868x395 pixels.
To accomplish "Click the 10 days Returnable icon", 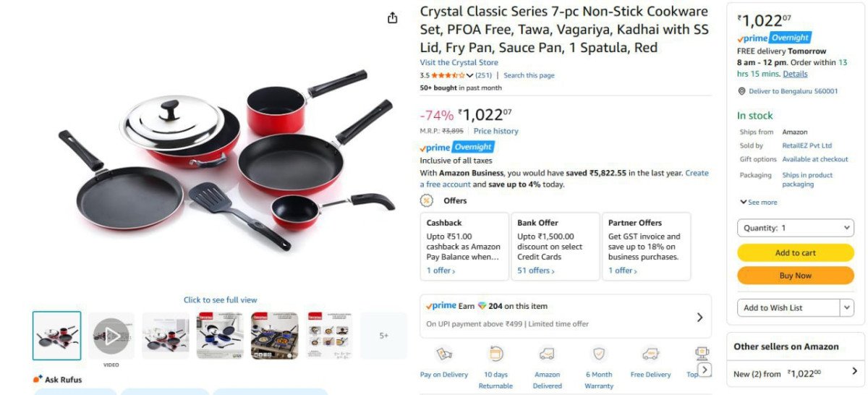I will pyautogui.click(x=495, y=354).
